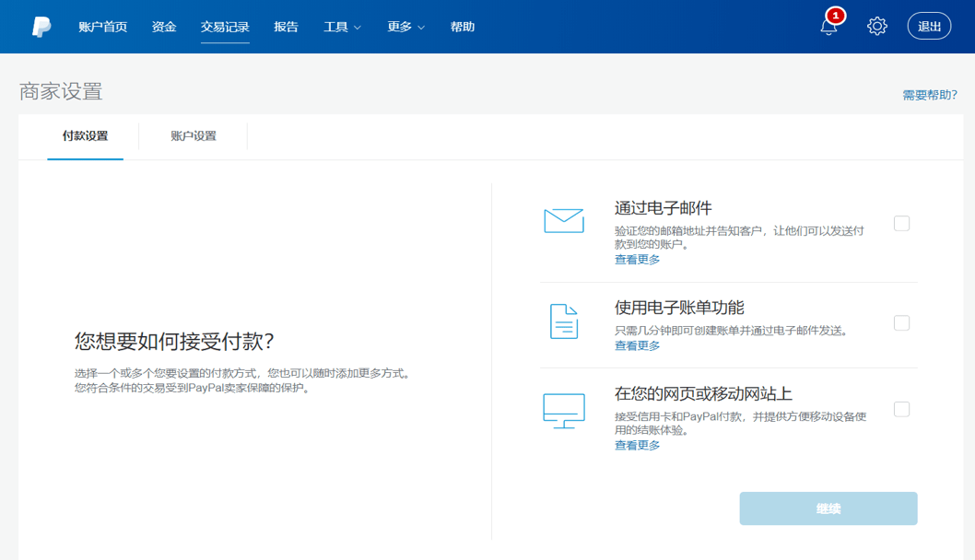Click the electronic invoice document icon
Screen dimensions: 975x560
563,321
